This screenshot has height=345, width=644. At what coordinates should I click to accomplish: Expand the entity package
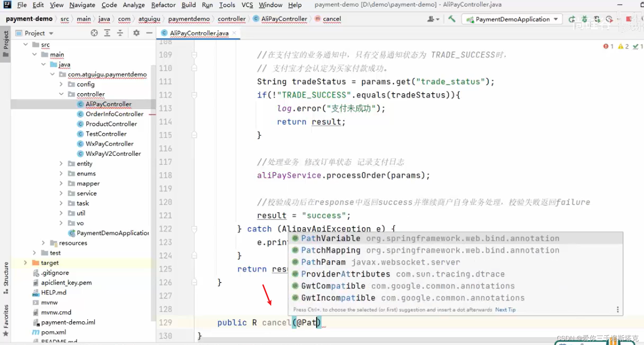pos(61,163)
